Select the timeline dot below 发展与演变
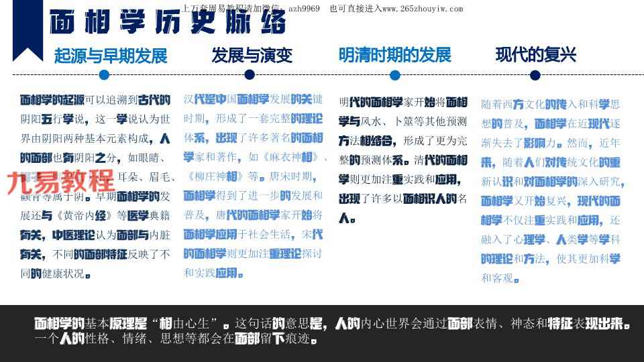This screenshot has height=362, width=644. tap(250, 75)
